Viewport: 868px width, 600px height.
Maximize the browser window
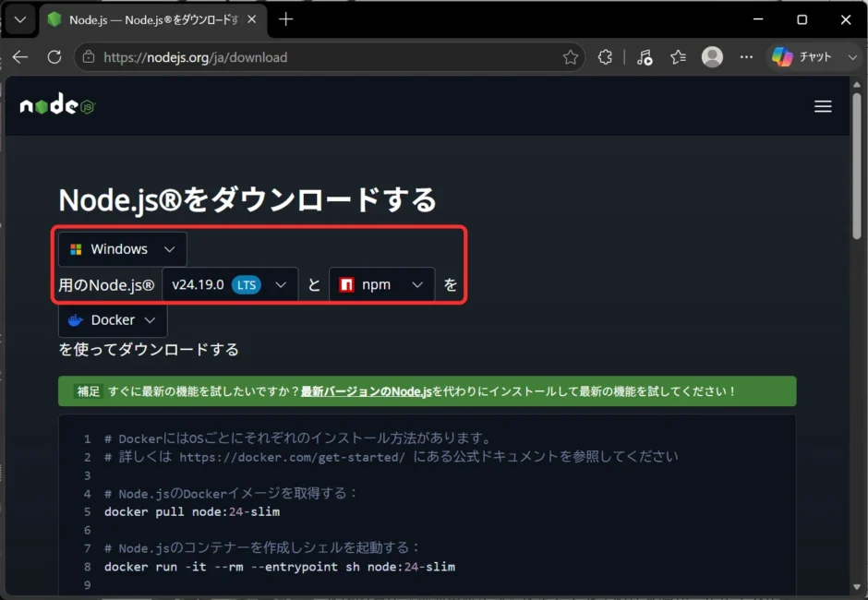[x=802, y=19]
